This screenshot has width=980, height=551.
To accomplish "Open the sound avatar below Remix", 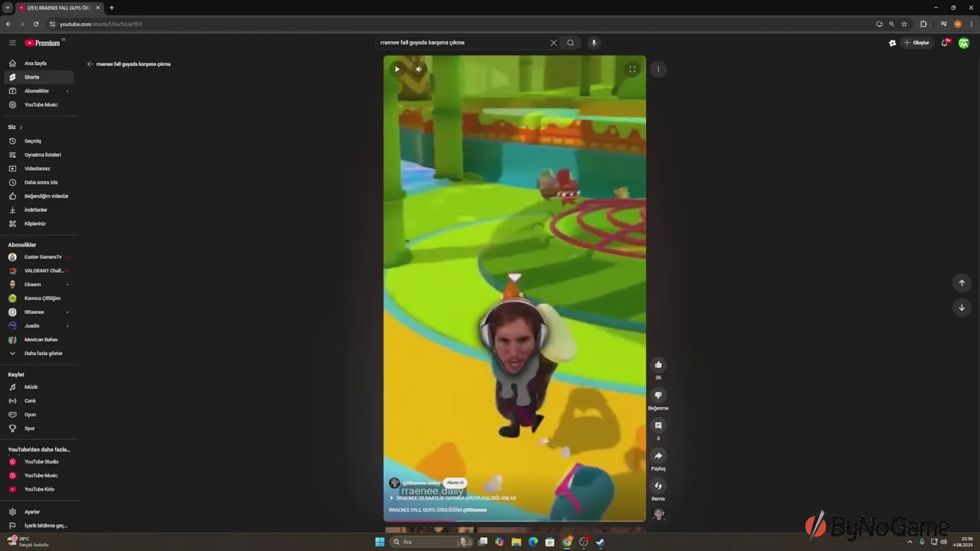I will 658,514.
